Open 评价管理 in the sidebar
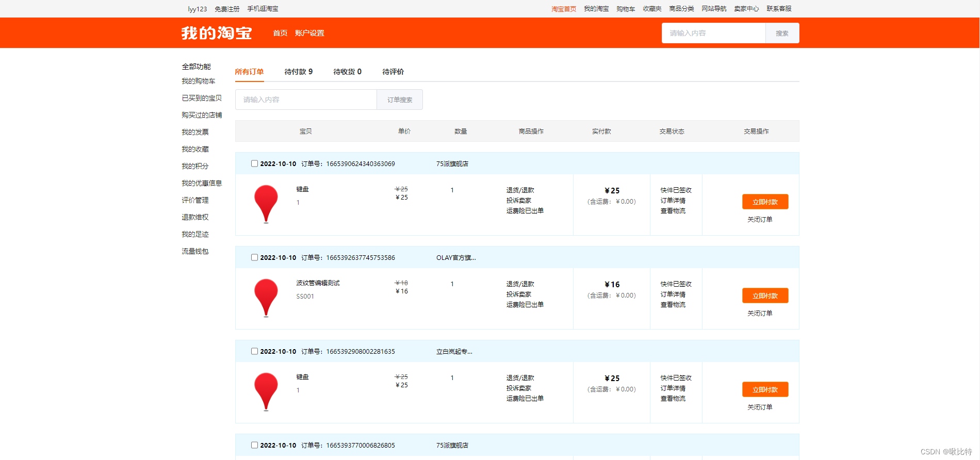 pyautogui.click(x=195, y=200)
